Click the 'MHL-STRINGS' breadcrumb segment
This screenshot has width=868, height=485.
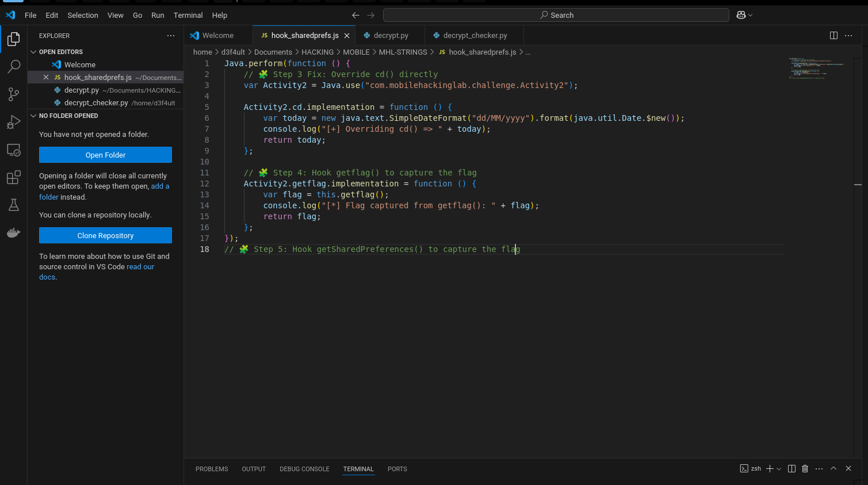pyautogui.click(x=403, y=52)
